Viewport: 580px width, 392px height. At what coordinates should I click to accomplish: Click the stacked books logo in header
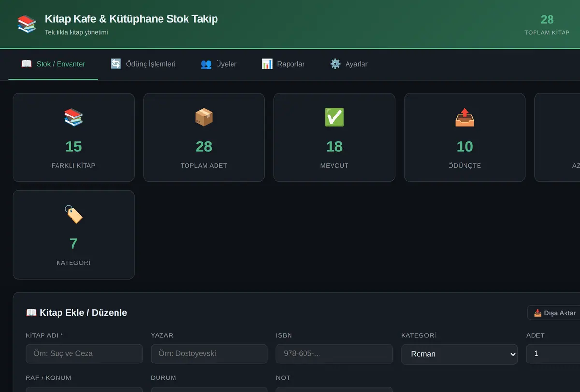point(27,24)
